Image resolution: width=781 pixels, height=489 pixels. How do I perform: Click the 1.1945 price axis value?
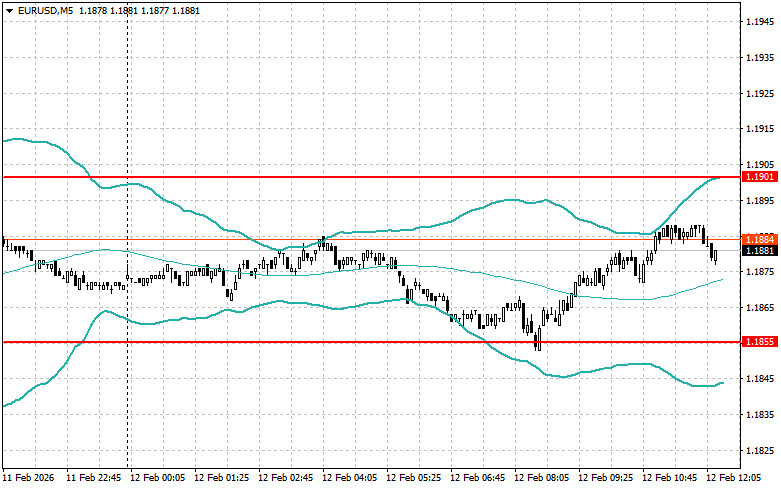[760, 22]
